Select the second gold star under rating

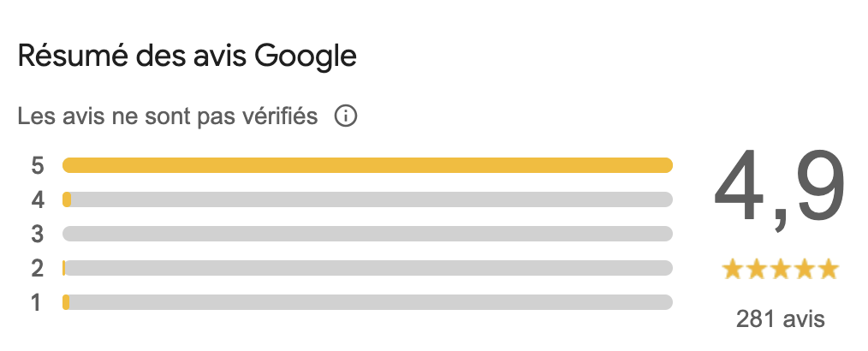point(756,269)
